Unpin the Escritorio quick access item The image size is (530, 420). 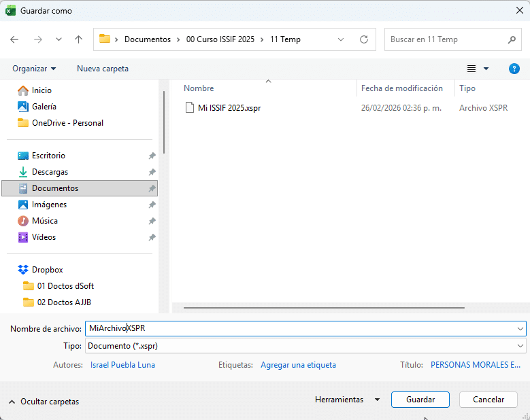(152, 156)
